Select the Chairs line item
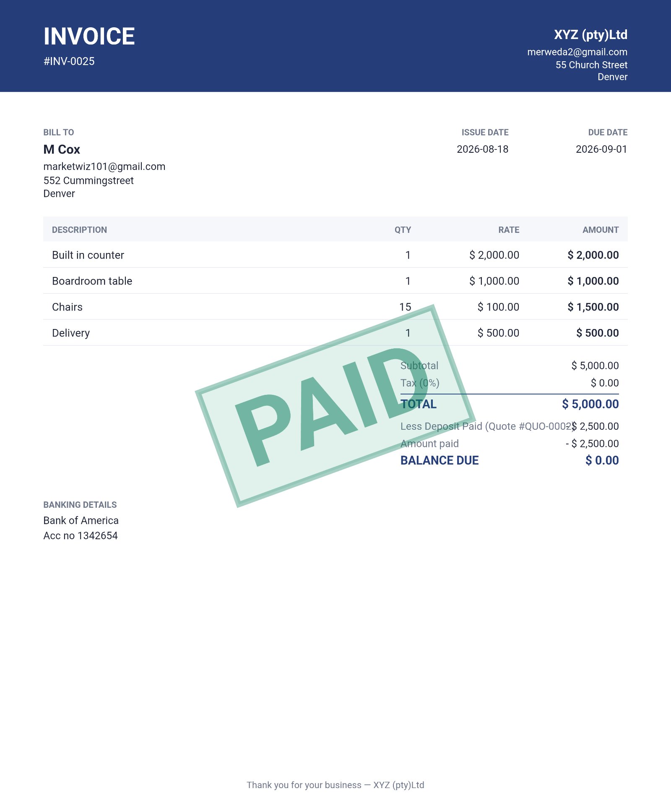This screenshot has width=671, height=812. tap(67, 307)
